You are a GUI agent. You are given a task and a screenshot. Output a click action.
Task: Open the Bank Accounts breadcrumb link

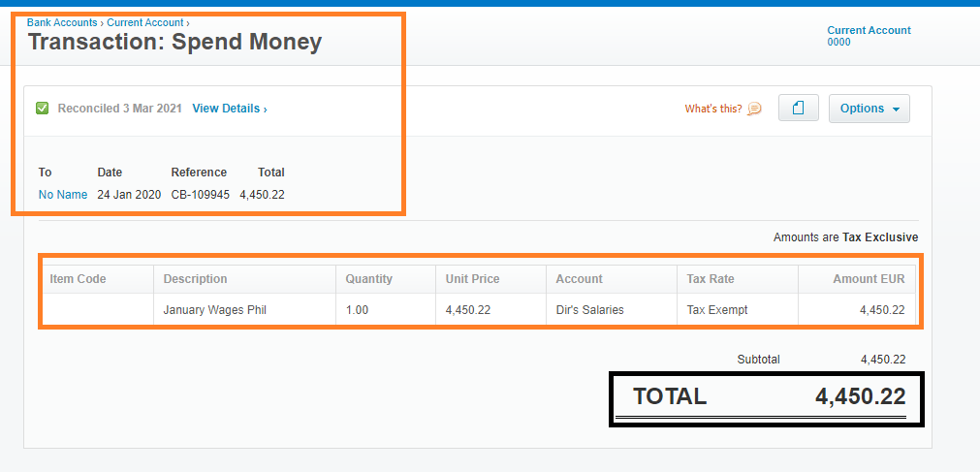[x=62, y=22]
